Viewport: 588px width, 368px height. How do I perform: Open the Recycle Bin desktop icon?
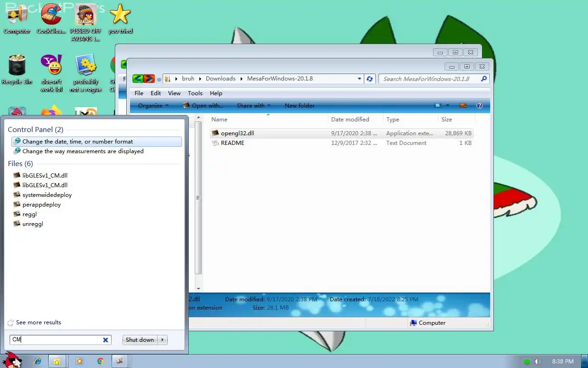coord(17,69)
